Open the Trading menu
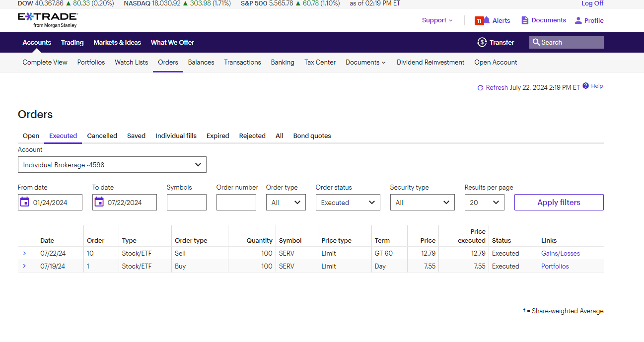The height and width of the screenshot is (342, 644). point(72,42)
